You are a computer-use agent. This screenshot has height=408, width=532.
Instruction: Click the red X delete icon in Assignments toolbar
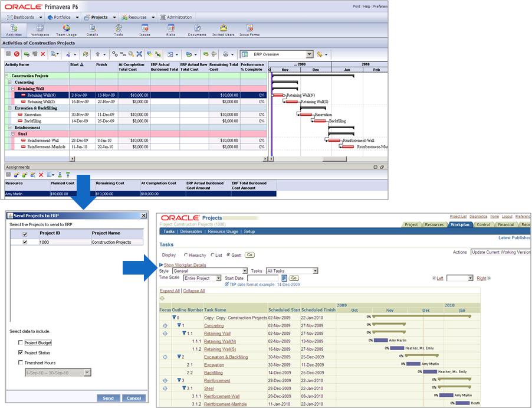[x=41, y=175]
